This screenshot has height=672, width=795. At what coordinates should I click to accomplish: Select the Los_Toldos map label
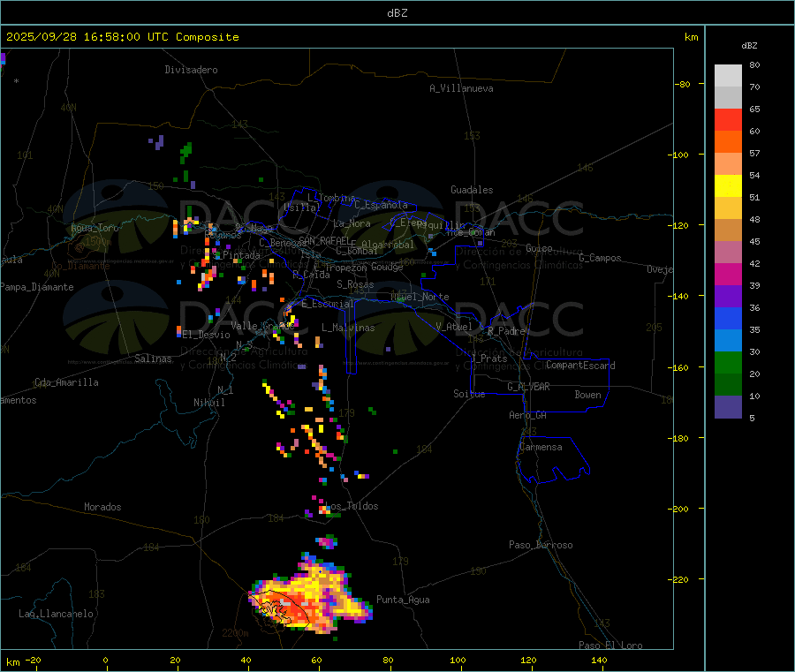coord(352,506)
